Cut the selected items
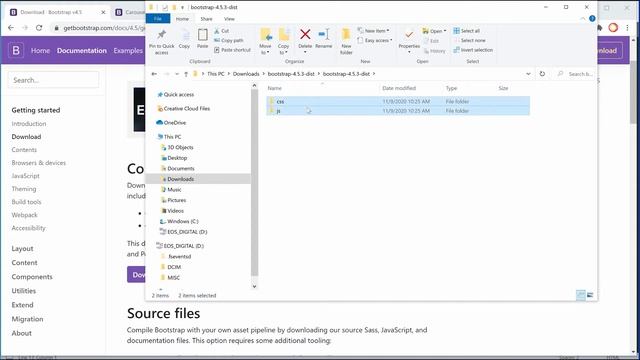This screenshot has height=360, width=640. point(222,31)
